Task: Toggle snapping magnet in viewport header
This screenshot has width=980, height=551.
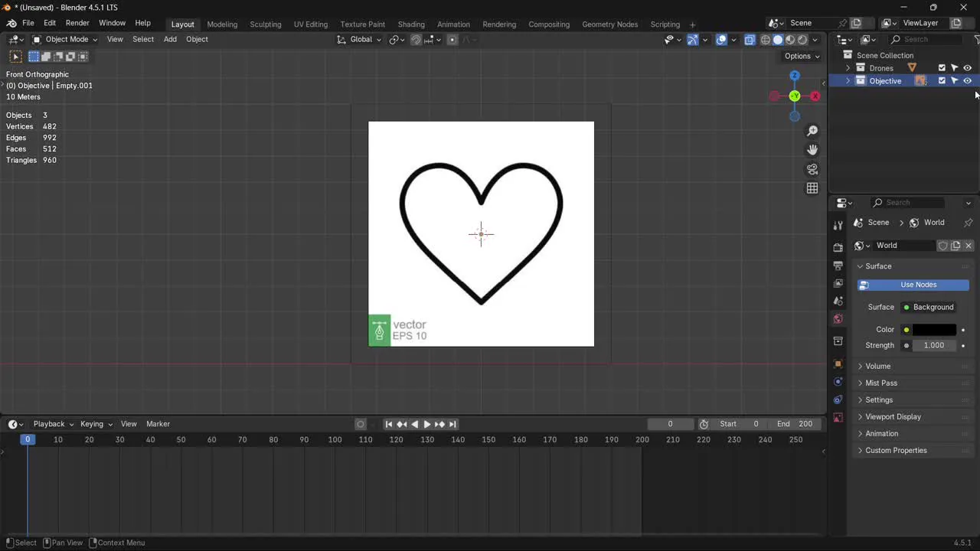Action: (x=416, y=40)
